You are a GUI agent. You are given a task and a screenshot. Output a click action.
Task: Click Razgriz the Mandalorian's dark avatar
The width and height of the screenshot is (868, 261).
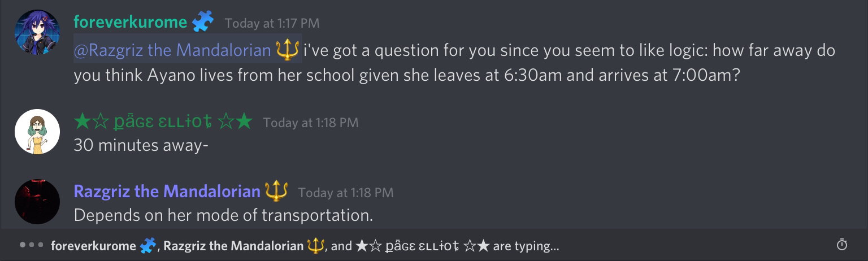tap(37, 202)
